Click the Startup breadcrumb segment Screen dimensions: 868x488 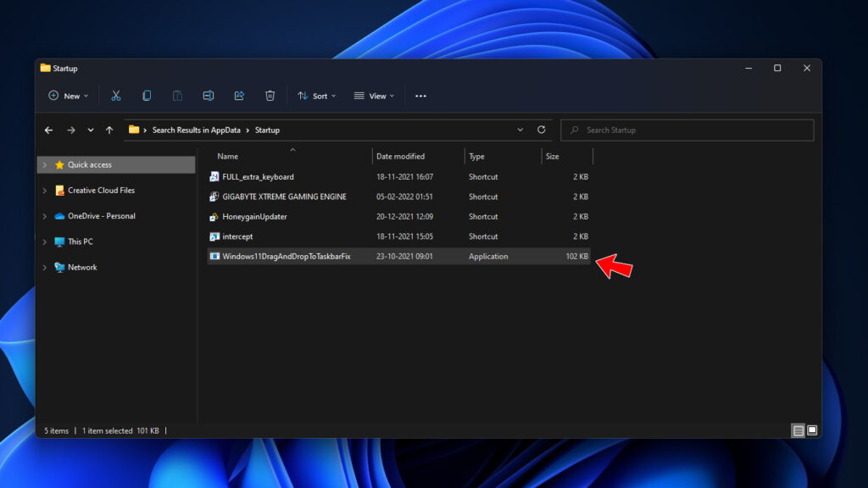(267, 130)
